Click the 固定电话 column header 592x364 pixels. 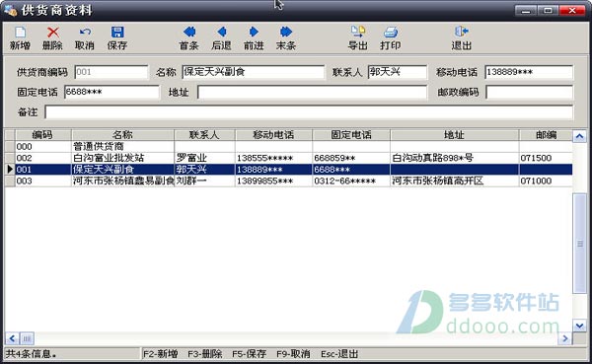point(351,135)
